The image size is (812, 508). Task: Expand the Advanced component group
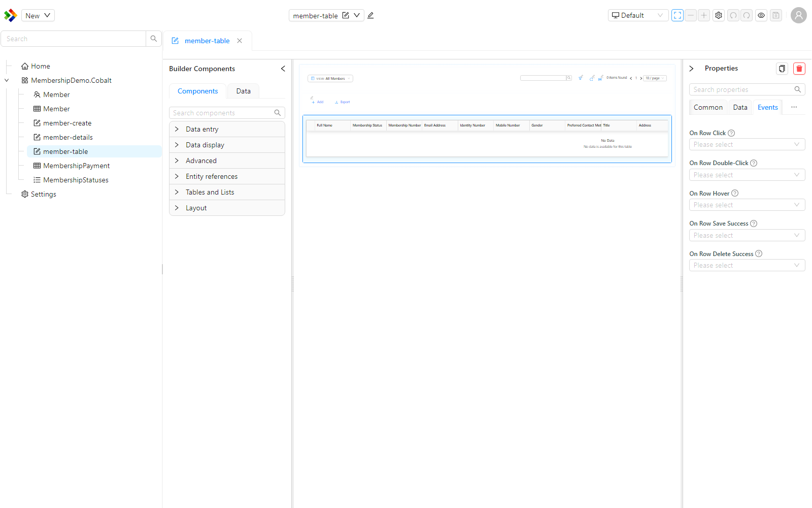tap(227, 161)
